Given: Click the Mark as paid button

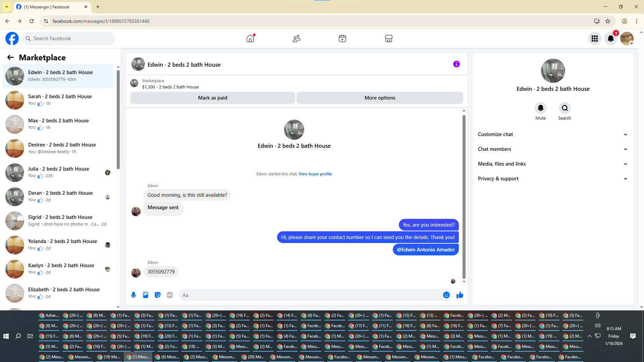Looking at the screenshot, I should tap(212, 98).
